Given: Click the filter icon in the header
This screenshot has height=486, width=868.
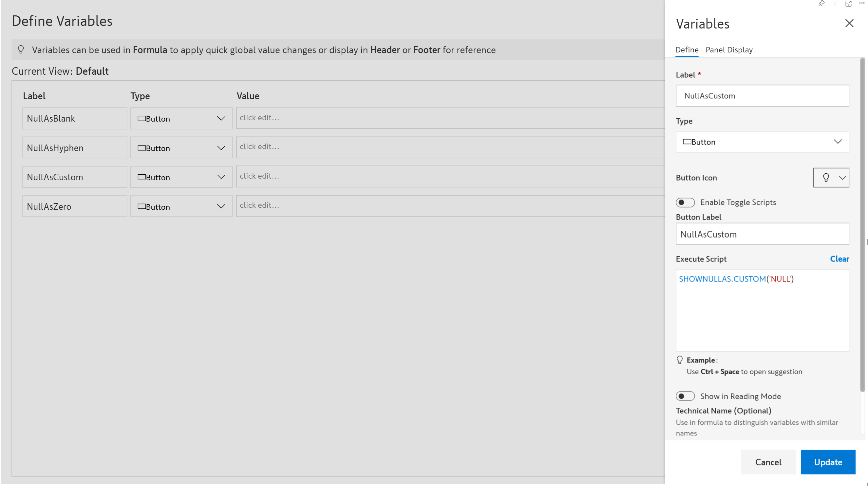Looking at the screenshot, I should [835, 3].
